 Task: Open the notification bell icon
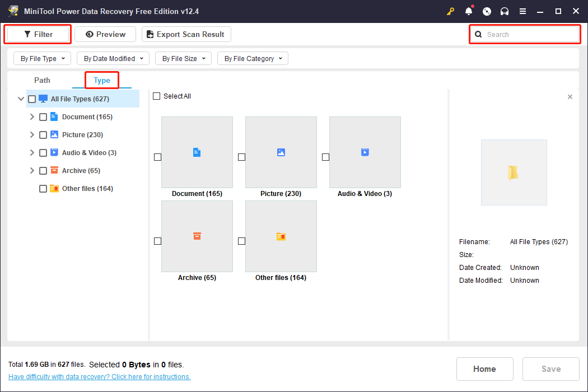(x=469, y=11)
